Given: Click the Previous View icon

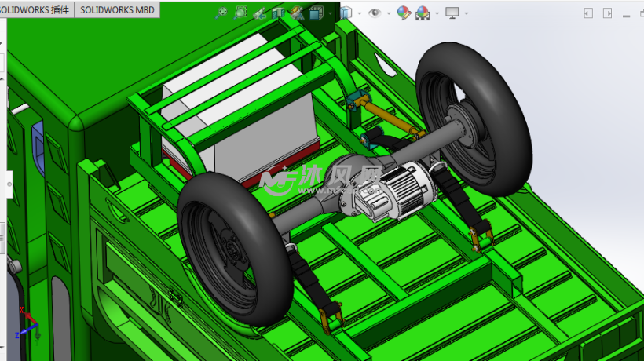Looking at the screenshot, I should (259, 13).
